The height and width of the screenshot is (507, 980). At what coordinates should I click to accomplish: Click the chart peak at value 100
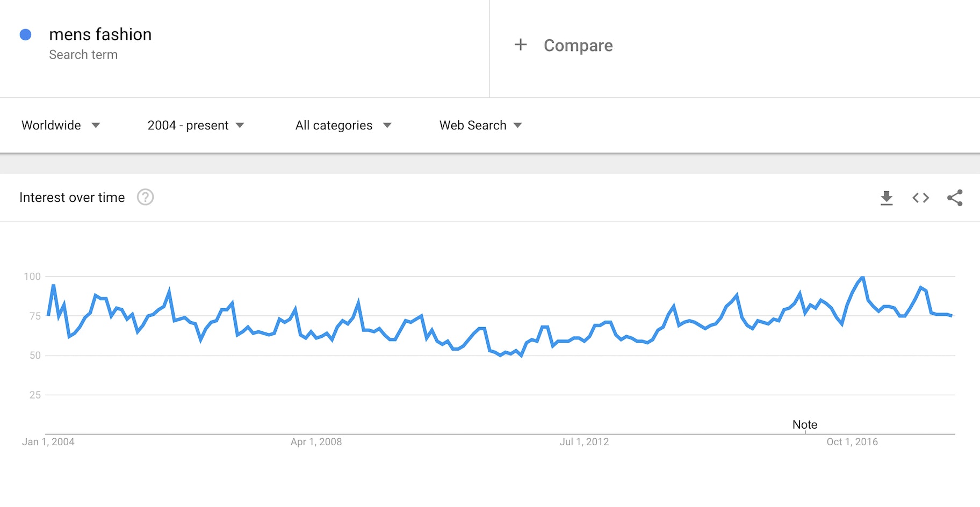862,278
